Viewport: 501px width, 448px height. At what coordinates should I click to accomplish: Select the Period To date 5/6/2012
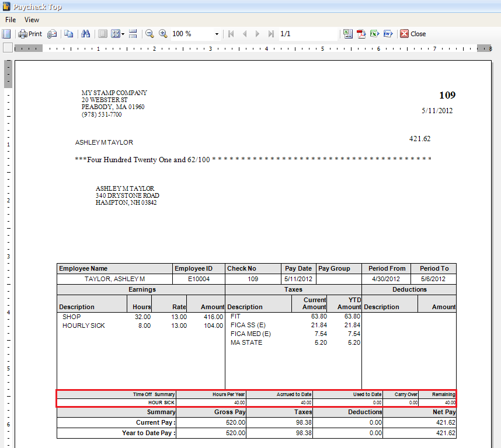coord(433,279)
